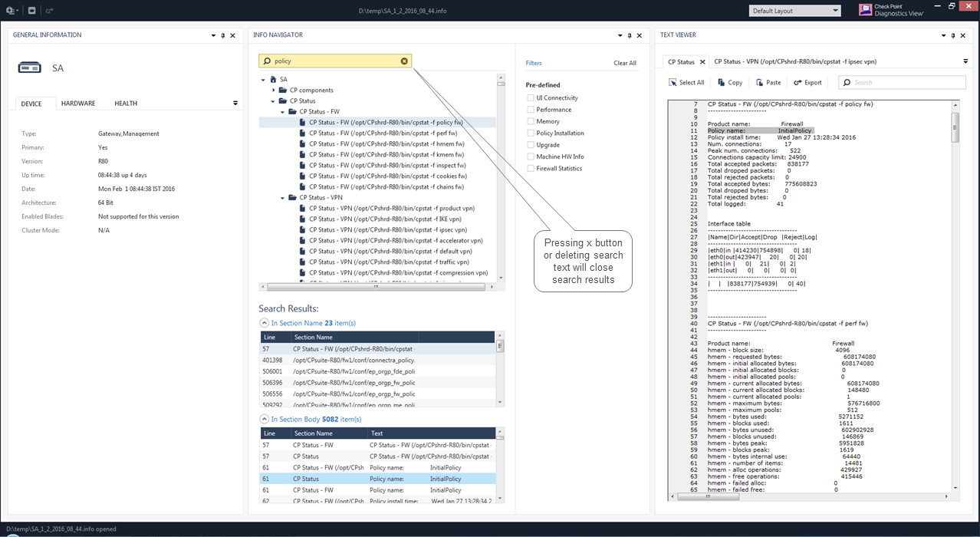This screenshot has height=537, width=980.
Task: Collapse the CP Status tree node
Action: coord(273,101)
